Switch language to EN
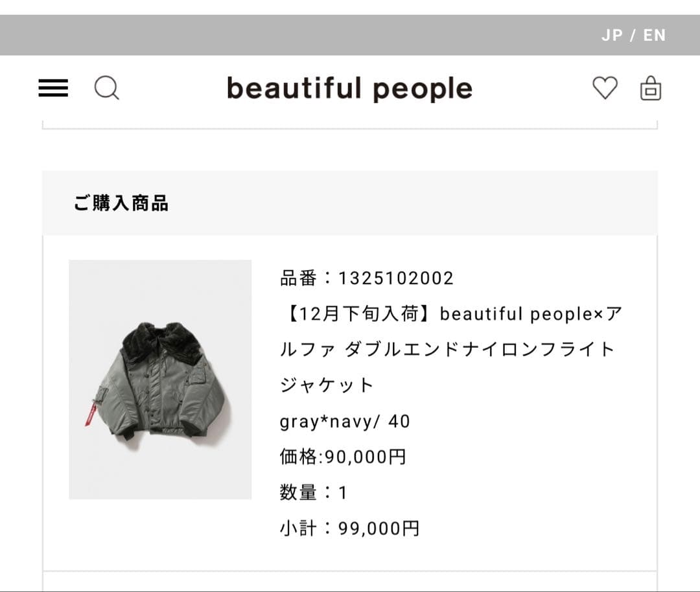The image size is (700, 592). pos(655,36)
